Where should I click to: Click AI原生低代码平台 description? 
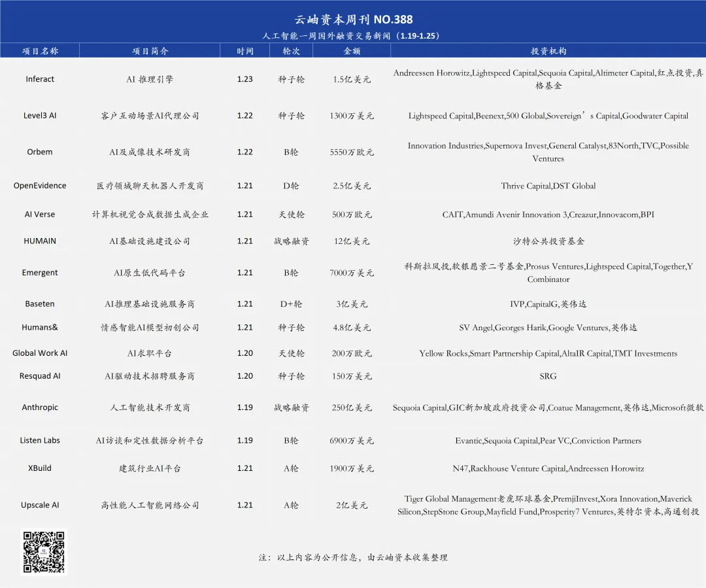tap(150, 273)
